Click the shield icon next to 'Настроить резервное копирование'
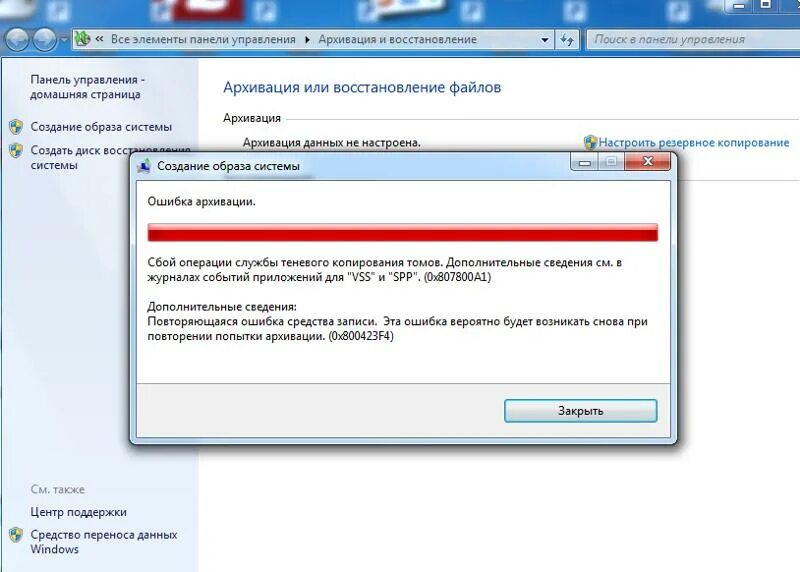Viewport: 800px width, 572px height. click(x=590, y=142)
